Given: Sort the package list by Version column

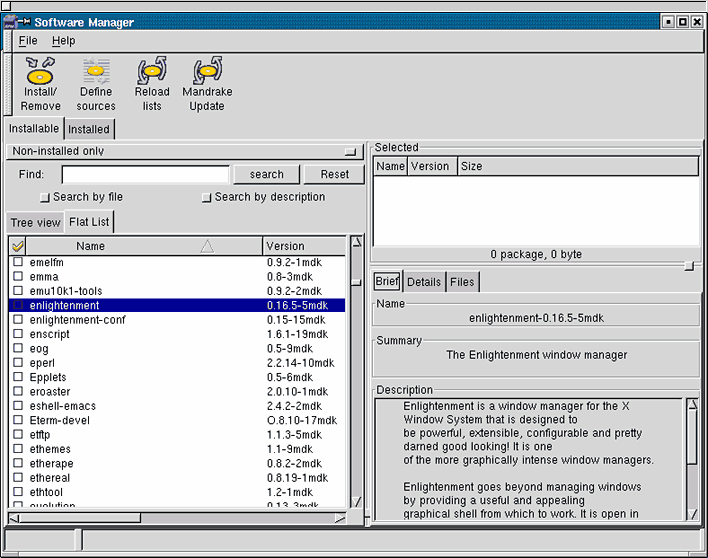Looking at the screenshot, I should tap(304, 246).
